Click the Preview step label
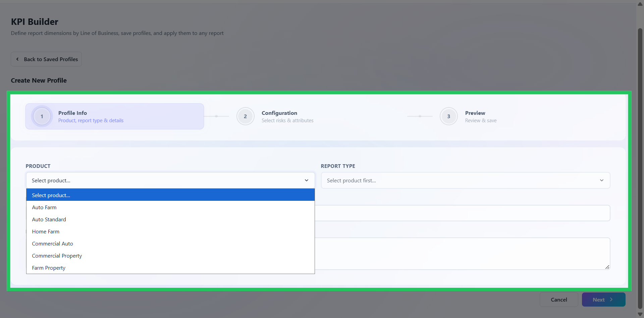 [475, 113]
